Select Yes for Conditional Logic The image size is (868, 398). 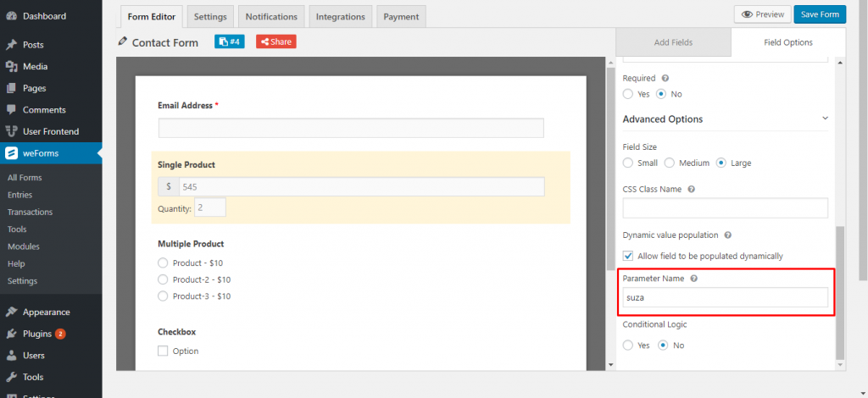coord(628,345)
